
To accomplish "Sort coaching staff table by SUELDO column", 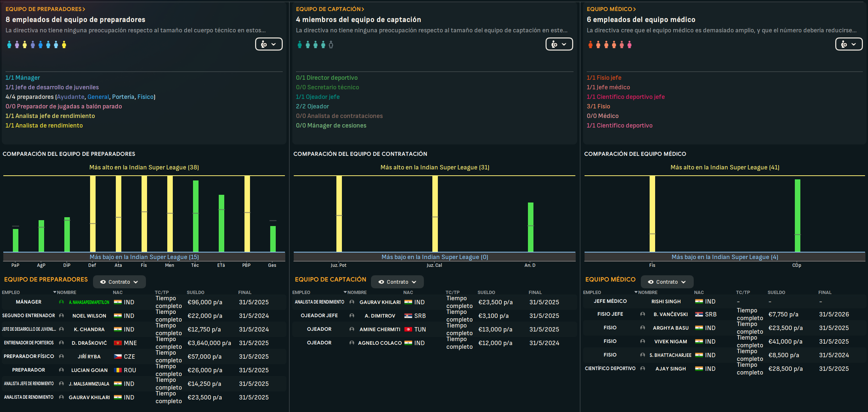I will point(196,293).
